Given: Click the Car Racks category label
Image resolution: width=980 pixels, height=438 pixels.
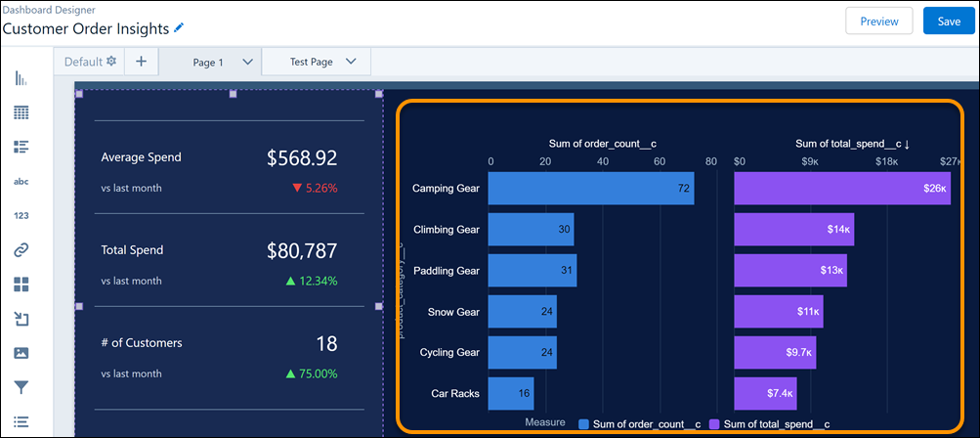Looking at the screenshot, I should [x=455, y=394].
